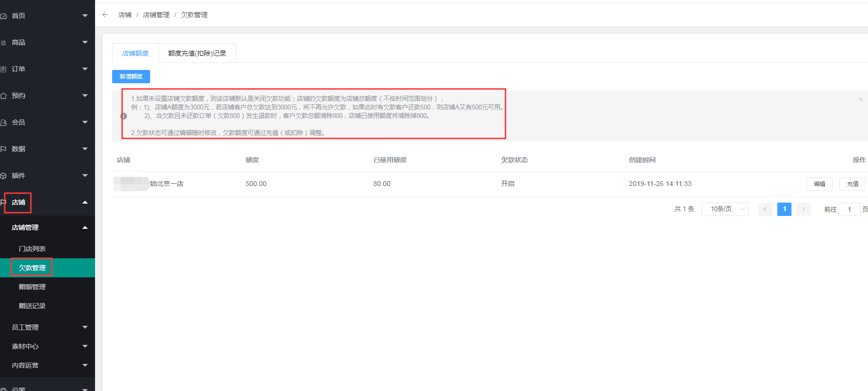Collapse the 店铺管理 submenu arrow
Viewport: 868px width, 391px height.
tap(85, 227)
